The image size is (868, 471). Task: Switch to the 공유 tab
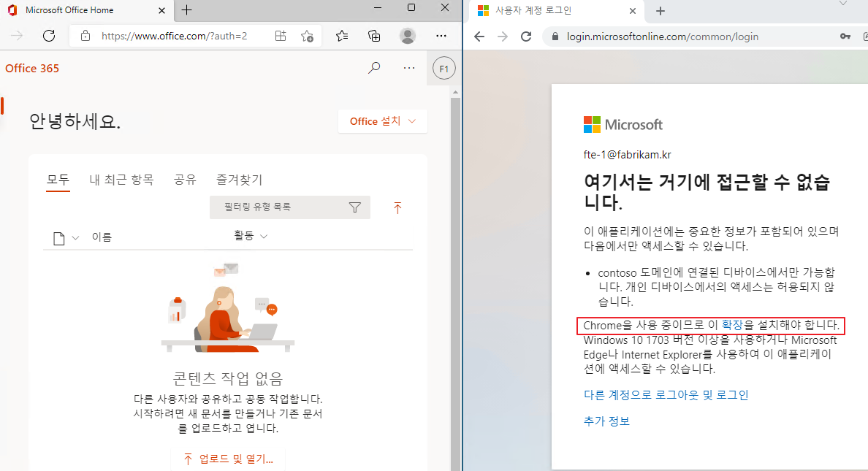(185, 180)
